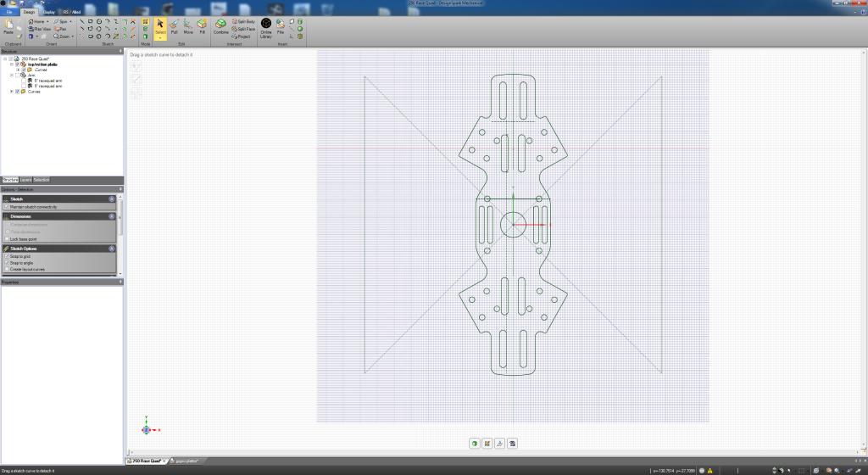Image resolution: width=868 pixels, height=475 pixels.
Task: Toggle Snap to grid checkbox
Action: coord(7,256)
